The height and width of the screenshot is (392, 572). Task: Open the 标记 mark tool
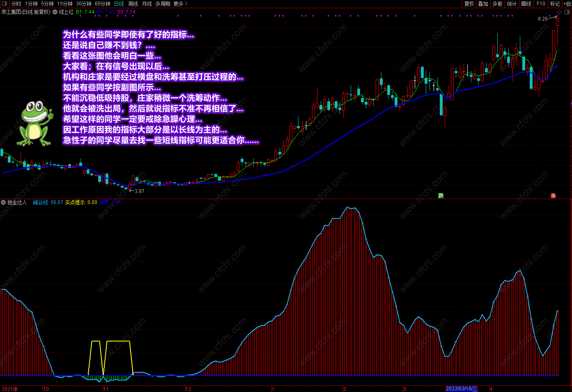(555, 4)
